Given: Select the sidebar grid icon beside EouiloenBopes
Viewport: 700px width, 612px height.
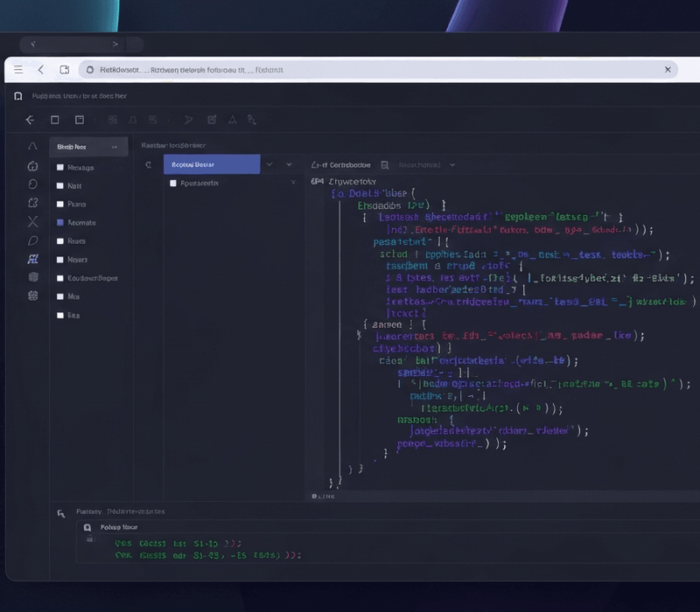Looking at the screenshot, I should [x=33, y=277].
